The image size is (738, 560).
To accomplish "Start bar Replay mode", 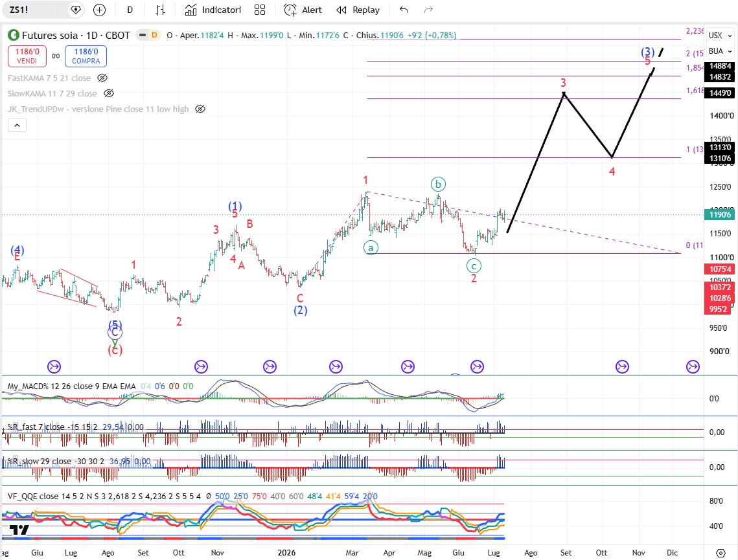I will point(358,10).
